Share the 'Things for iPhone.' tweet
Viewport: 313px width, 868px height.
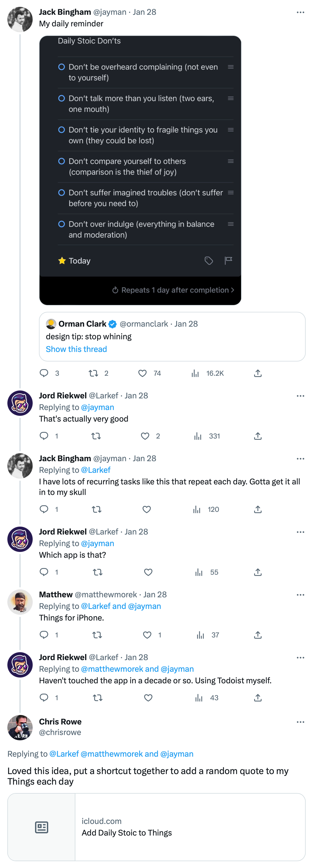point(258,635)
